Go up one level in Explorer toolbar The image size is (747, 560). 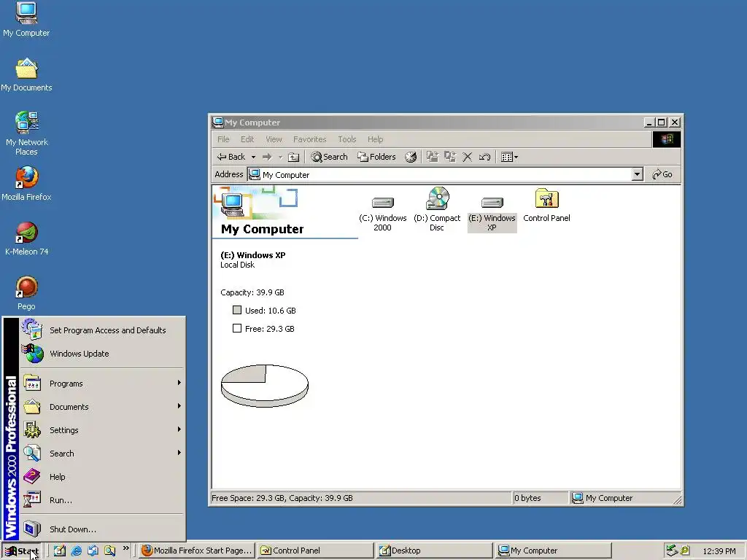(x=294, y=157)
